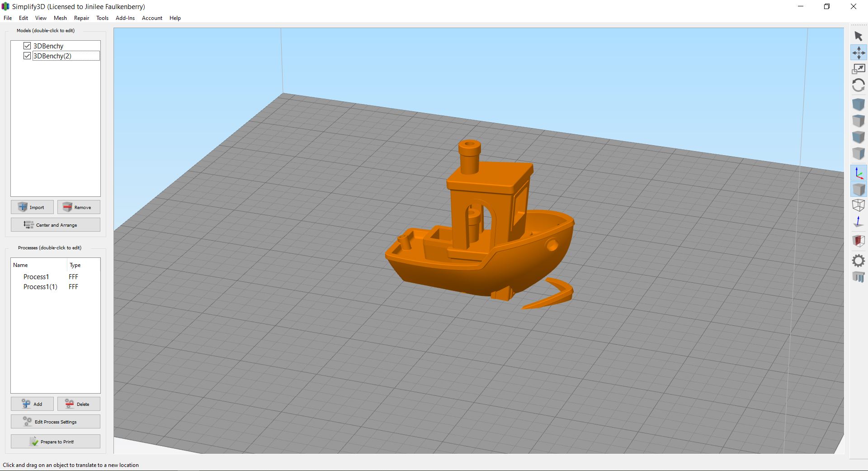Click the Remove model button
This screenshot has width=868, height=471.
(79, 207)
